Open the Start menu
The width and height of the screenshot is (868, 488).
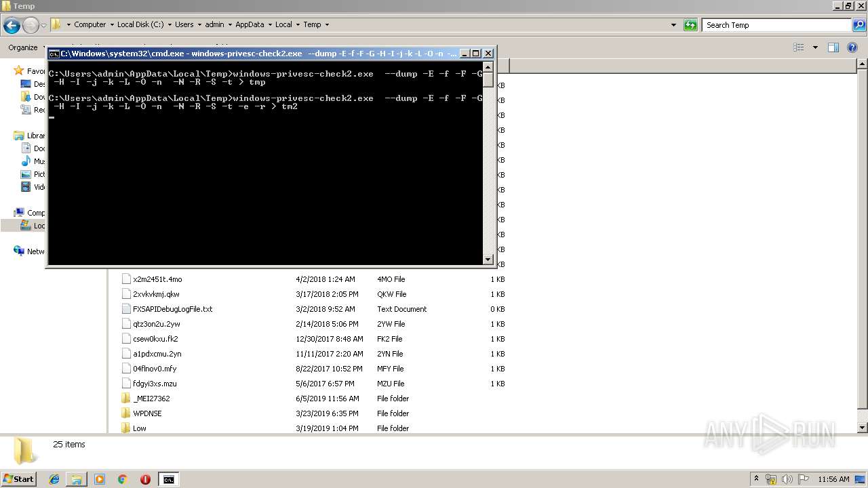coord(19,479)
